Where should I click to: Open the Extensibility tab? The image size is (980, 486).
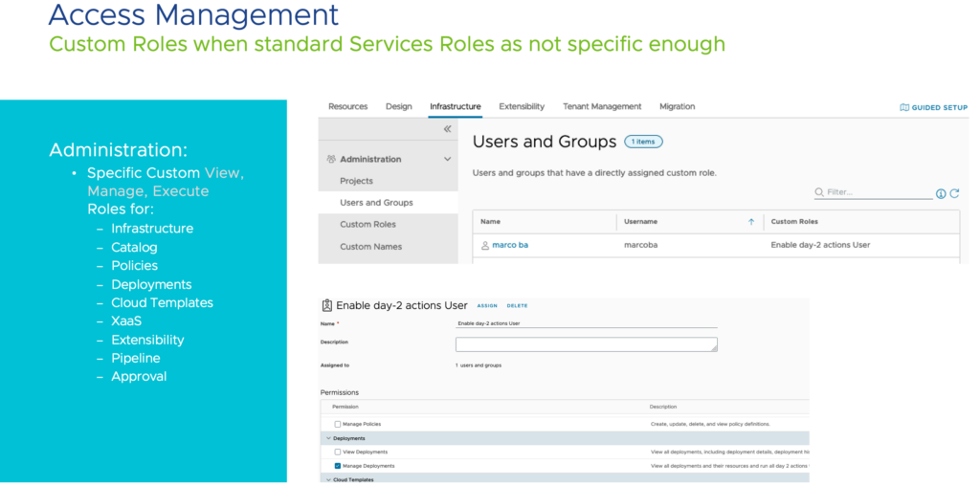[522, 107]
